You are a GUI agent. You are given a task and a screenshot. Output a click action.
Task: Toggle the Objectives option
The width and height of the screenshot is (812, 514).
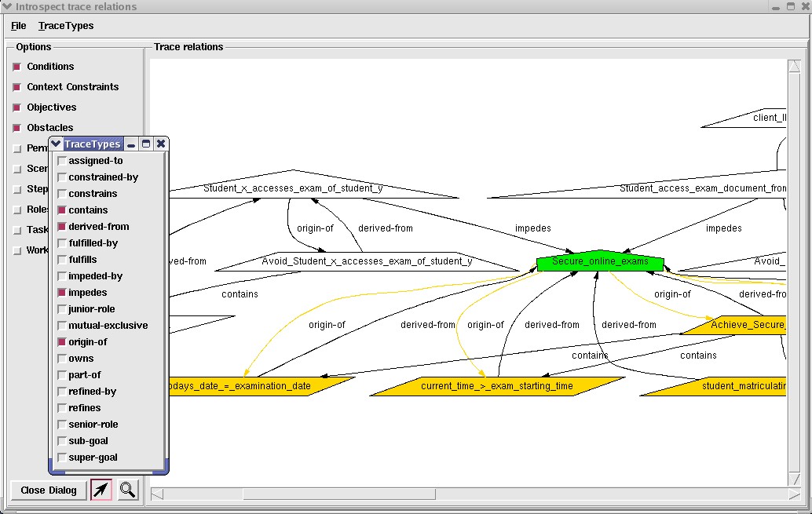(17, 108)
